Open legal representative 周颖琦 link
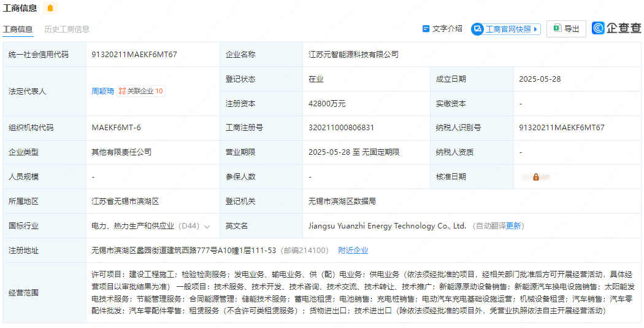The height and width of the screenshot is (328, 644). click(x=102, y=91)
